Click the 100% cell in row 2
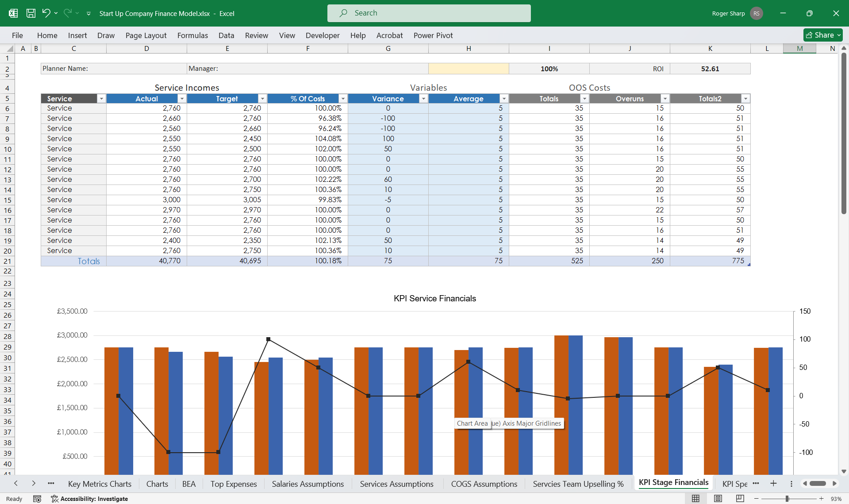 click(x=549, y=69)
